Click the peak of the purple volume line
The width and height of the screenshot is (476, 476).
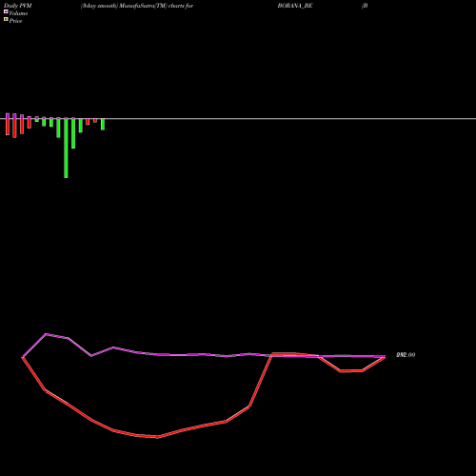tap(46, 334)
